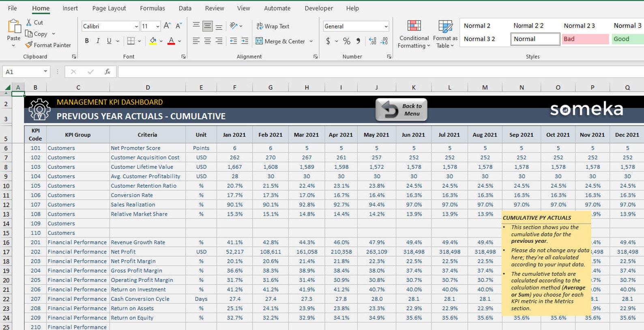
Task: Click the red Font Color swatch
Action: tap(171, 41)
